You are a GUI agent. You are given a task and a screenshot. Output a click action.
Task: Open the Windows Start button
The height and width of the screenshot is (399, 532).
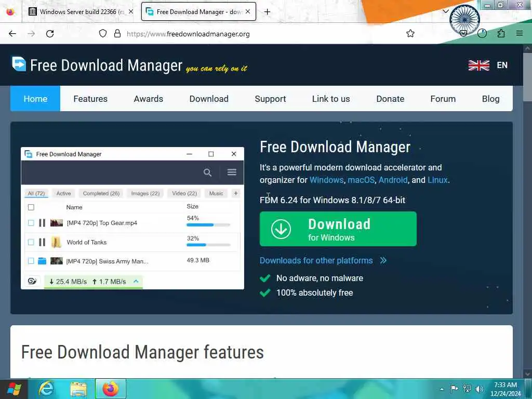(14, 389)
